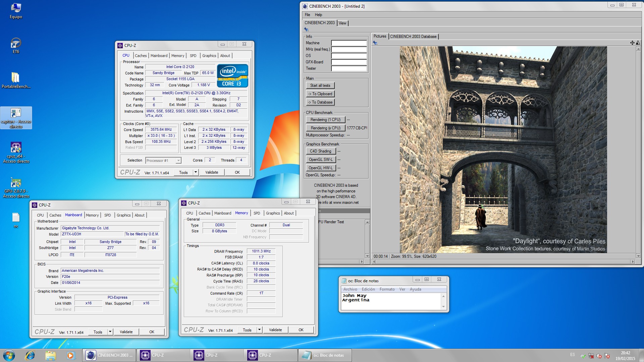Click MHz (real freq.) input field
This screenshot has width=644, height=362.
point(349,49)
